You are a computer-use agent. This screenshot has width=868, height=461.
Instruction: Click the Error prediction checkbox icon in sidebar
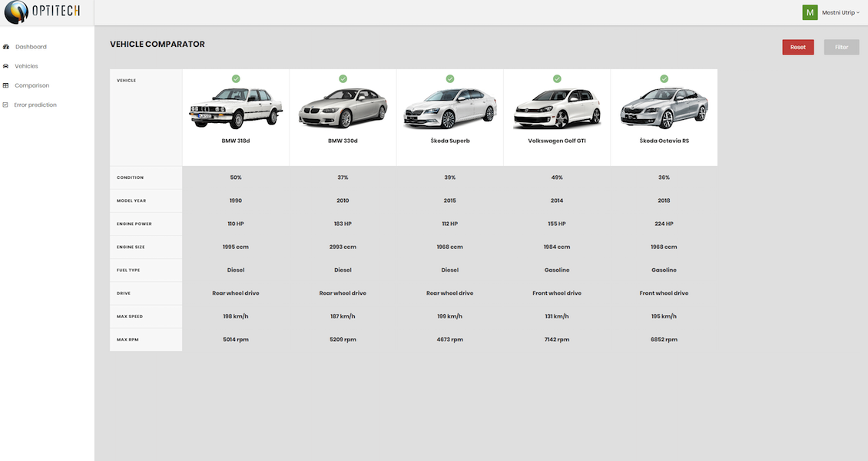5,105
